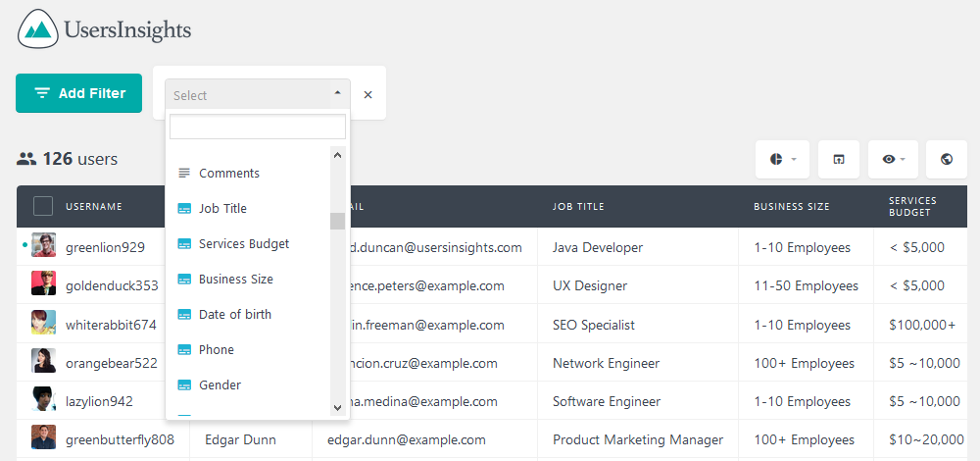Choose Comments from the filter list
980x461 pixels.
click(248, 174)
